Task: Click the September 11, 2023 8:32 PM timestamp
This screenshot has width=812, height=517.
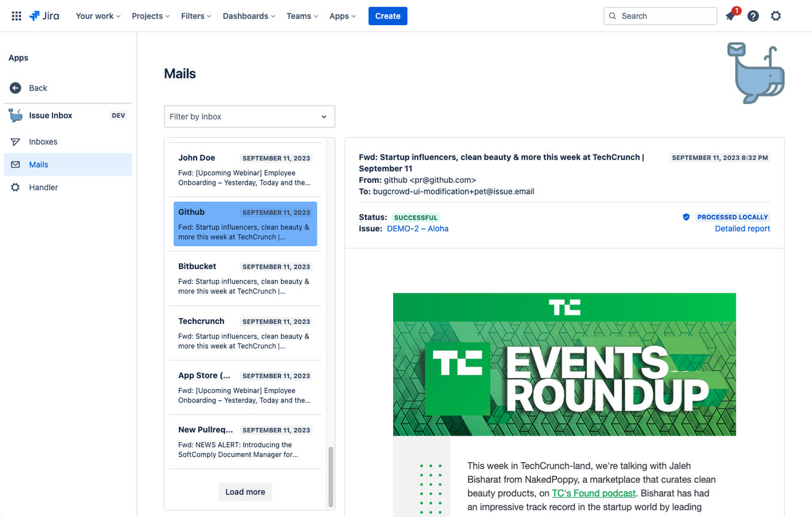Action: [x=720, y=158]
